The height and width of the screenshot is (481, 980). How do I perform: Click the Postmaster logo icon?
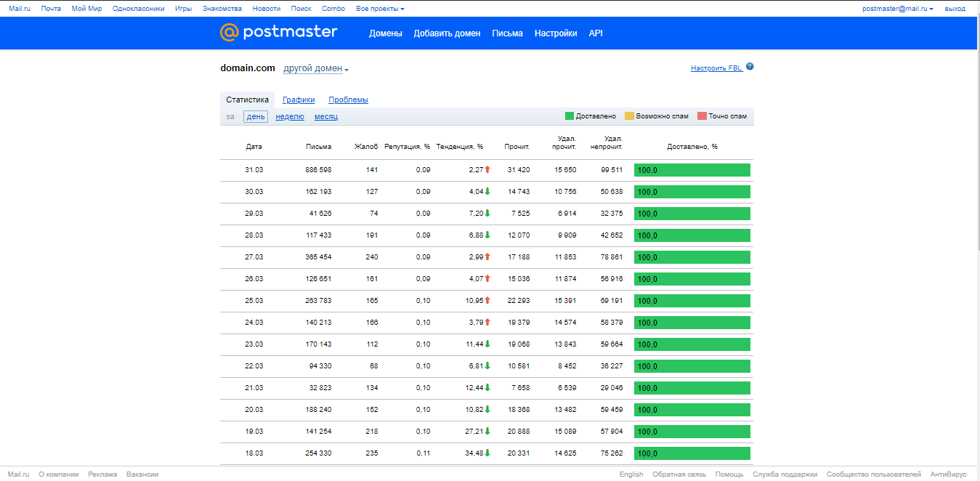click(230, 33)
